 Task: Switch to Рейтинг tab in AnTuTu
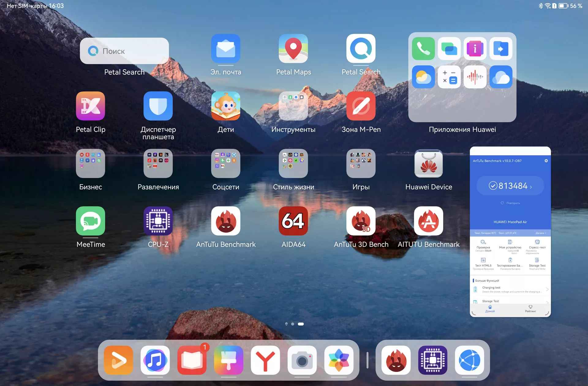pyautogui.click(x=530, y=309)
